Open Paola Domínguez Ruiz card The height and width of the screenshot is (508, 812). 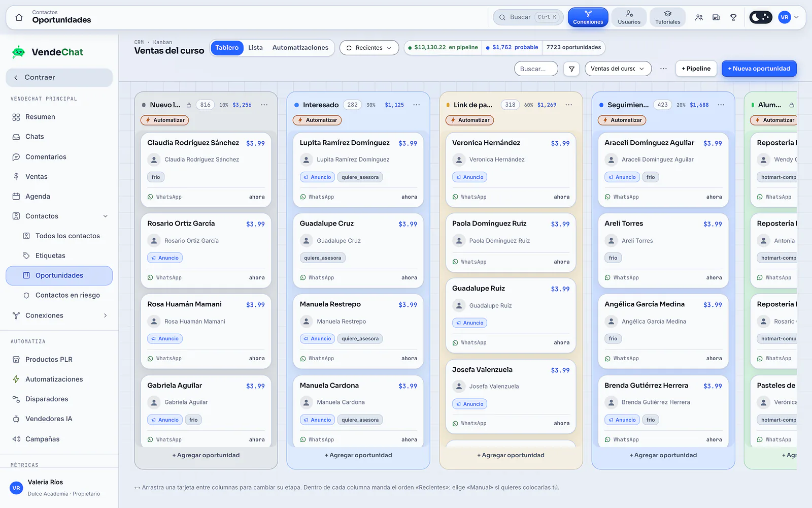point(511,243)
